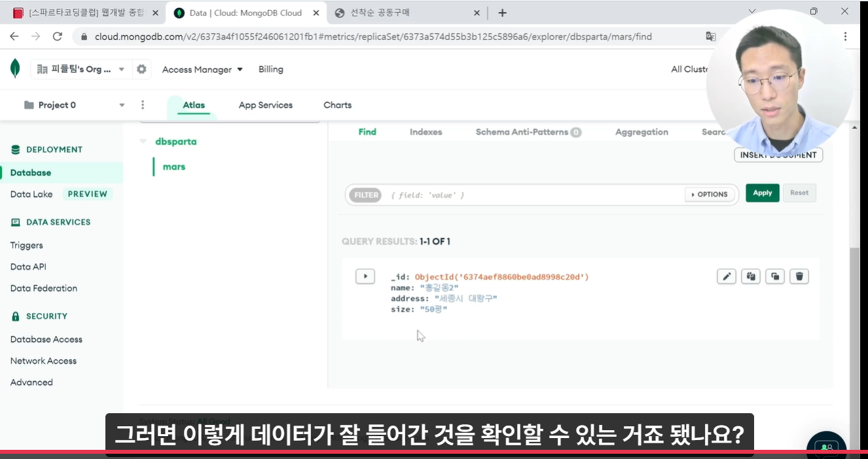Viewport: 868px width, 459px height.
Task: Click size value "50평"
Action: coord(433,309)
